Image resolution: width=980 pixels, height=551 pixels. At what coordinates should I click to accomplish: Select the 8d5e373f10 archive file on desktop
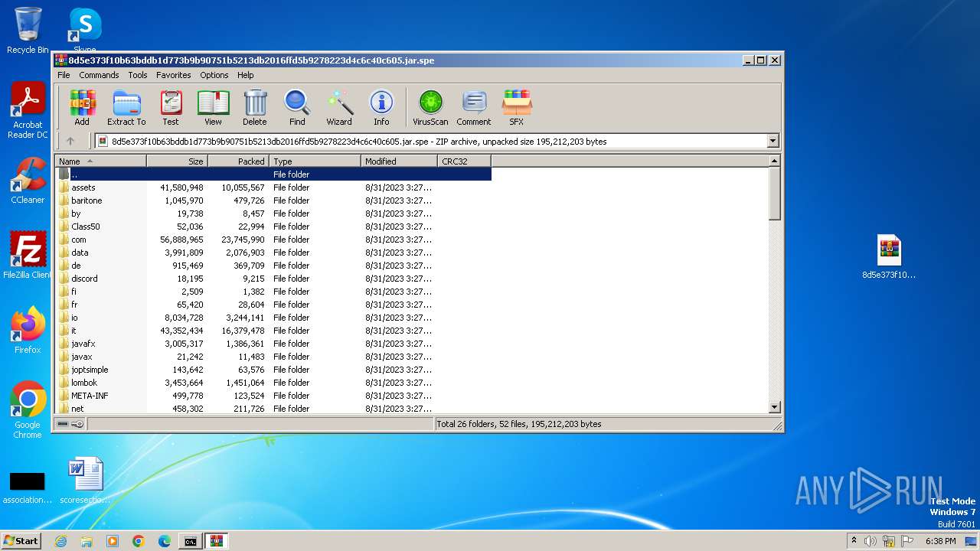point(889,257)
